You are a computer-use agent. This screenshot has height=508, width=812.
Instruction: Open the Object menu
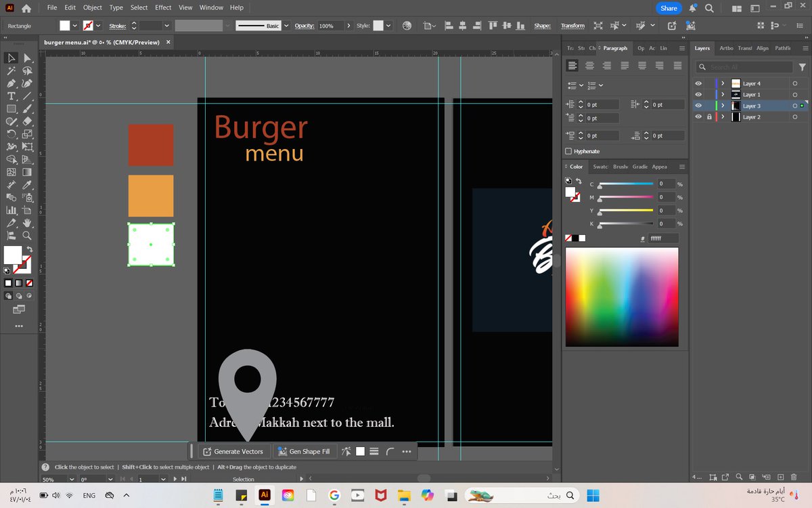93,7
